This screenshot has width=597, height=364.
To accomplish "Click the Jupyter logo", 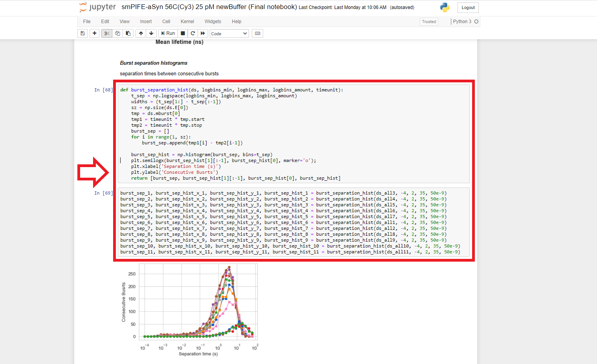I will tap(98, 7).
